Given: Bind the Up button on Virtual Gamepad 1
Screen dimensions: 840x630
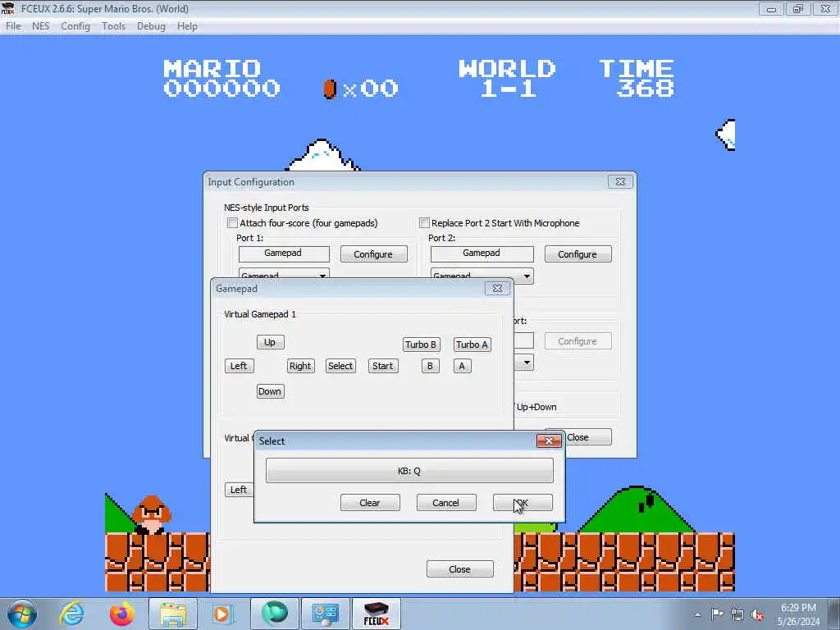Looking at the screenshot, I should [x=270, y=342].
